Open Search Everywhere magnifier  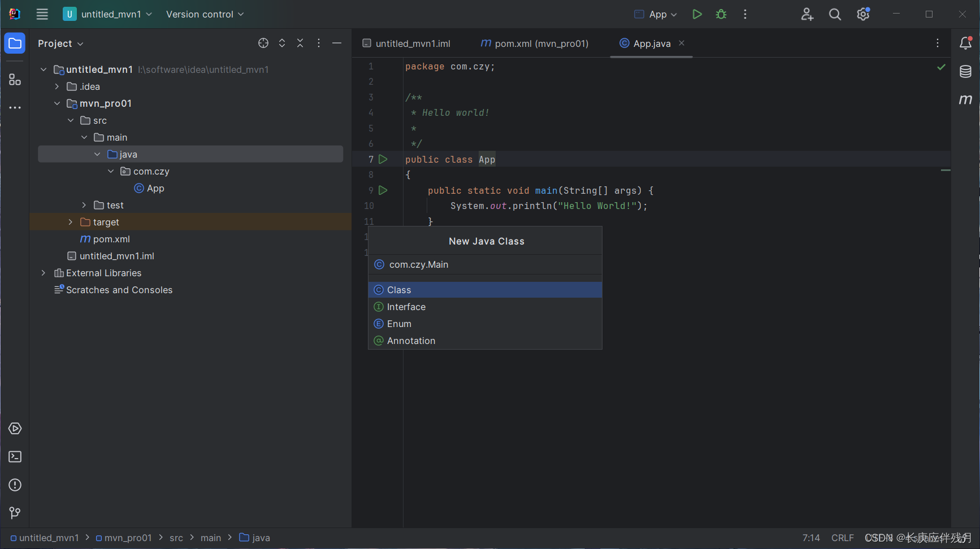point(835,14)
